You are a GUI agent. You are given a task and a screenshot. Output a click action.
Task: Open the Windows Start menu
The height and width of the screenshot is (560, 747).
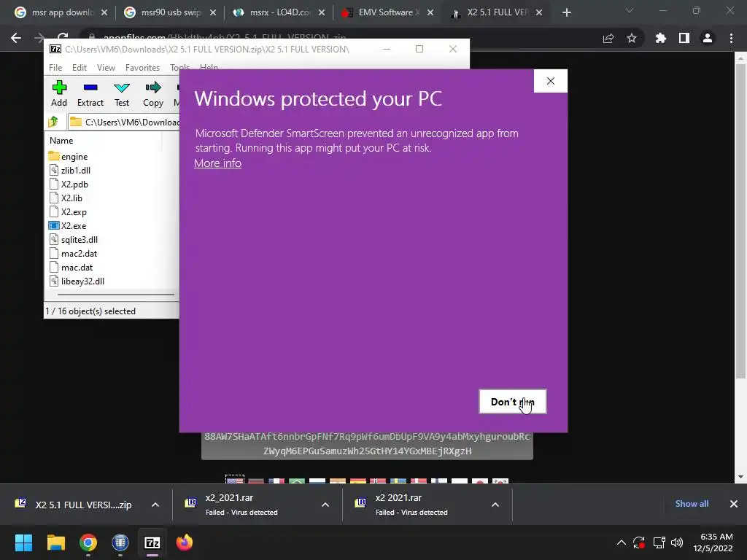pos(23,542)
